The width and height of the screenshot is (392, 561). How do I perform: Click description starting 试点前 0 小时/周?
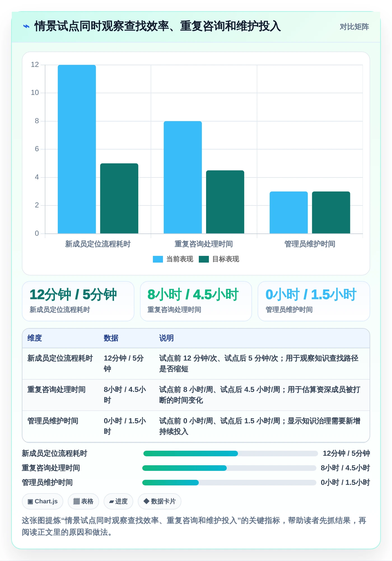click(260, 426)
